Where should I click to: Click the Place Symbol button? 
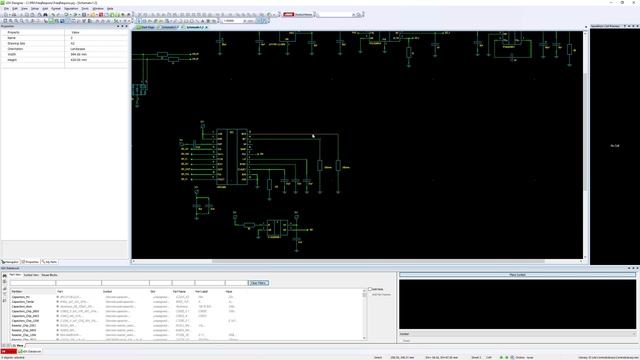click(518, 275)
